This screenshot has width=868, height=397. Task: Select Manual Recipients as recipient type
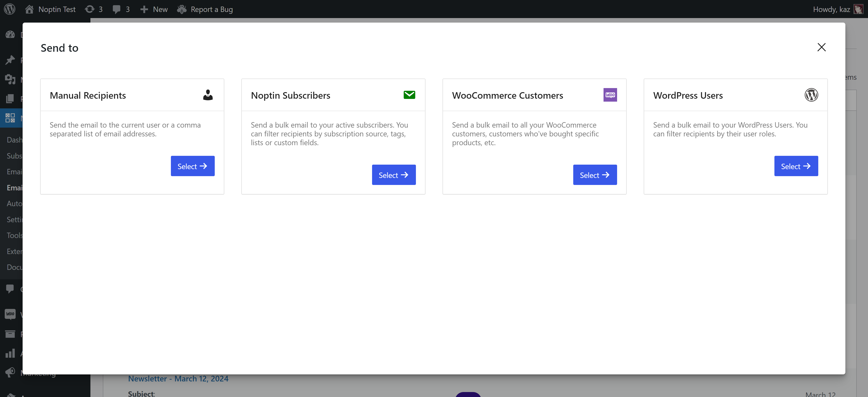click(192, 166)
